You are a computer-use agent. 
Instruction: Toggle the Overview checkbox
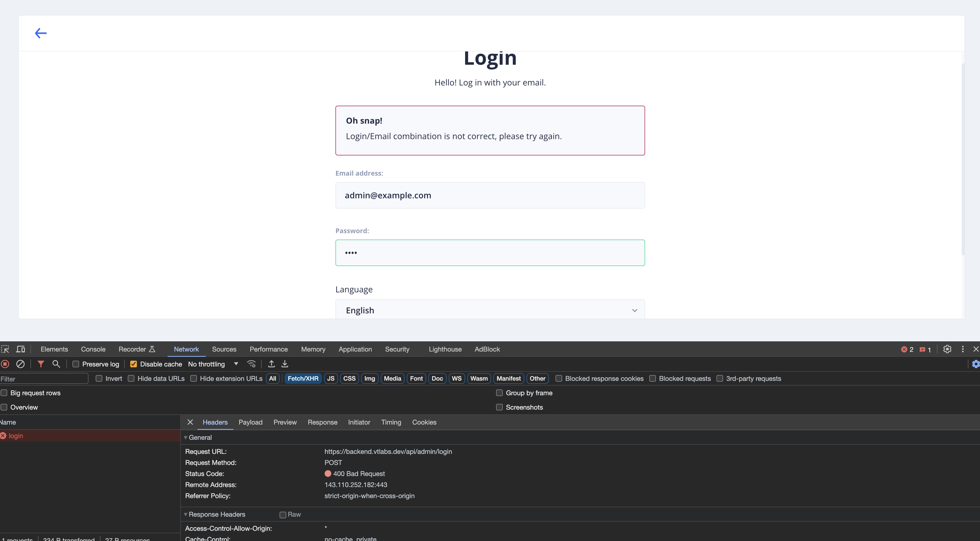pyautogui.click(x=4, y=407)
